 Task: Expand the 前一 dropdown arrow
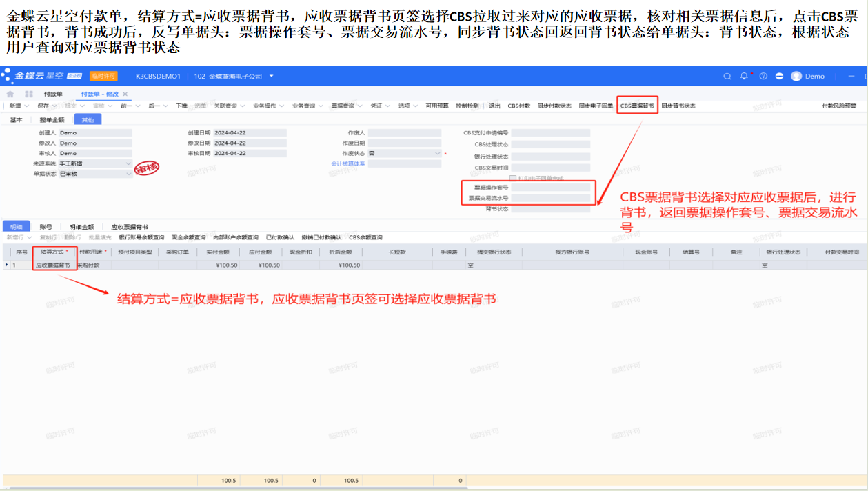click(138, 106)
